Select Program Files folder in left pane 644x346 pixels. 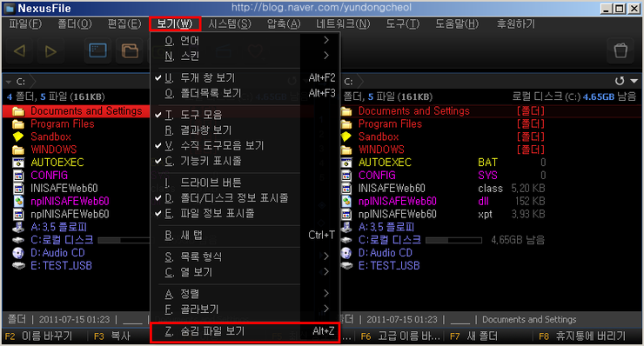pos(63,124)
